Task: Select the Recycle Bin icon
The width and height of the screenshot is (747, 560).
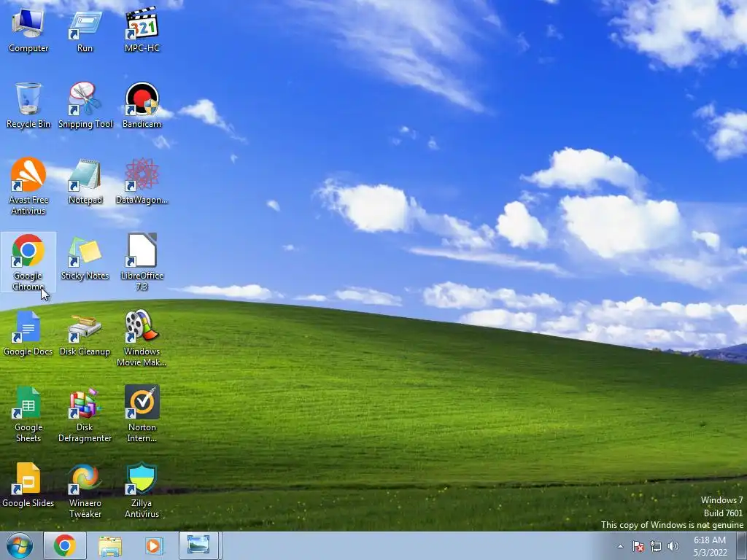Action: (28, 106)
